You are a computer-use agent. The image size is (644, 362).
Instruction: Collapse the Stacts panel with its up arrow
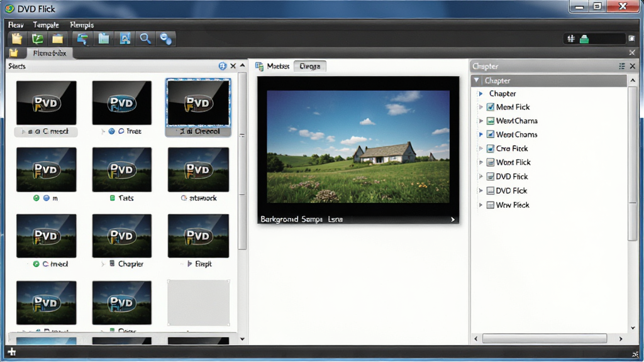point(242,65)
